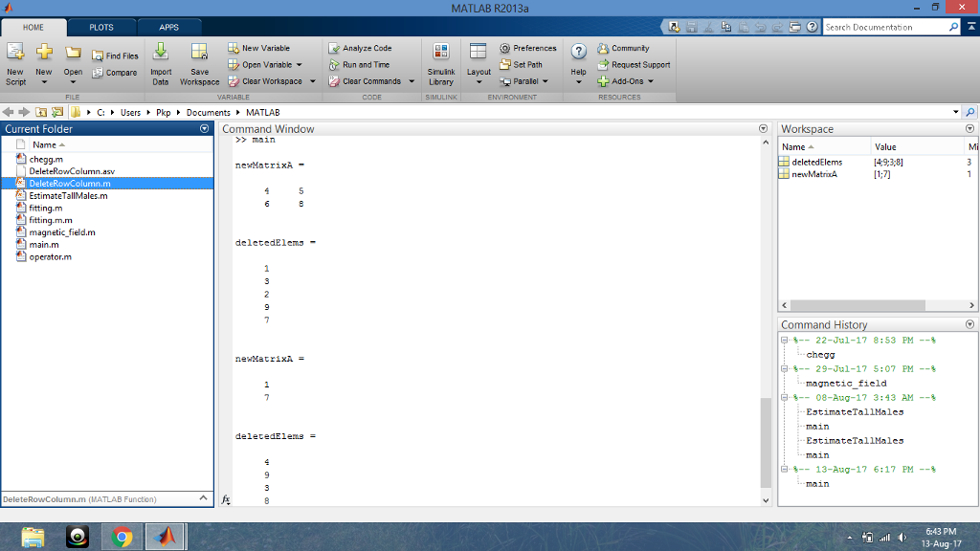The image size is (980, 551).
Task: Click Pkp in the address path
Action: tap(163, 113)
